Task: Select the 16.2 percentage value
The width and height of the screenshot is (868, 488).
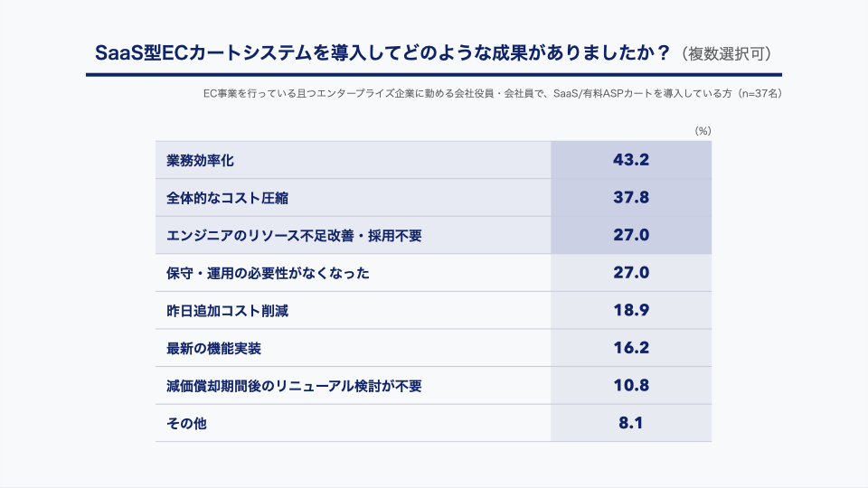Action: pos(631,348)
